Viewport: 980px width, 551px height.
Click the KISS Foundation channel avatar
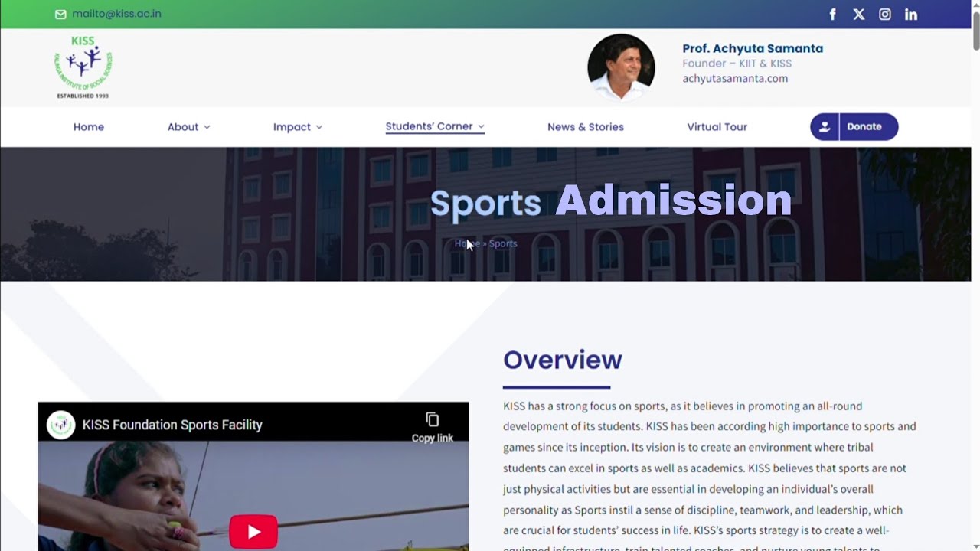60,425
